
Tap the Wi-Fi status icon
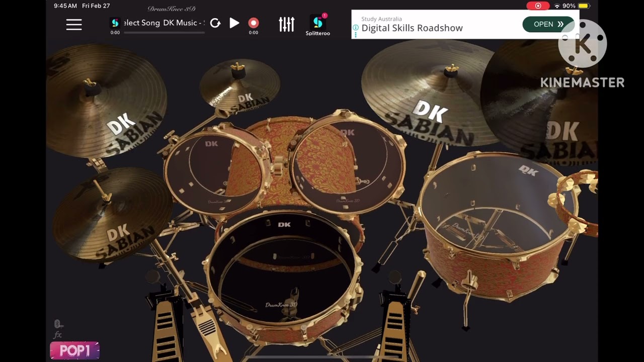point(557,6)
